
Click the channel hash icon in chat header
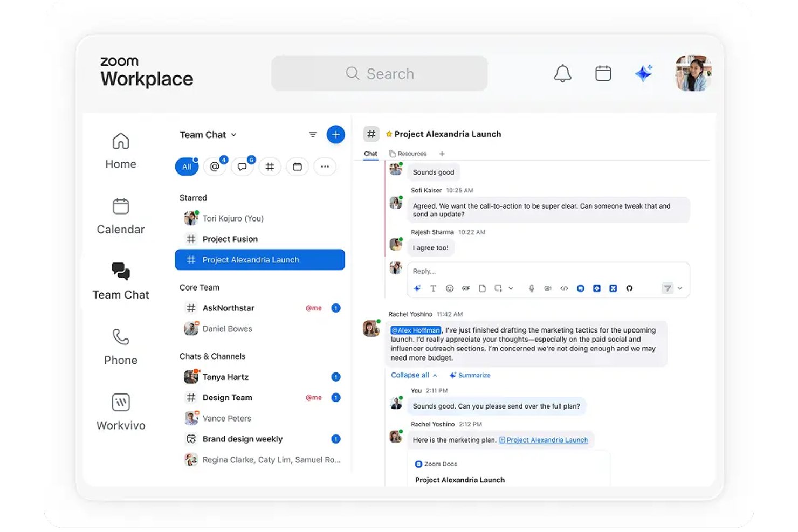372,134
